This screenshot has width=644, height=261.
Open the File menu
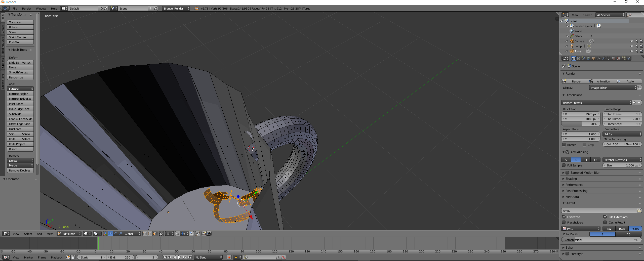(x=15, y=8)
